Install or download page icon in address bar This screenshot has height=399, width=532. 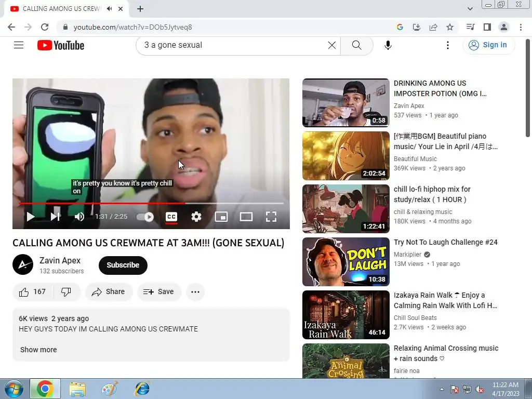click(416, 27)
